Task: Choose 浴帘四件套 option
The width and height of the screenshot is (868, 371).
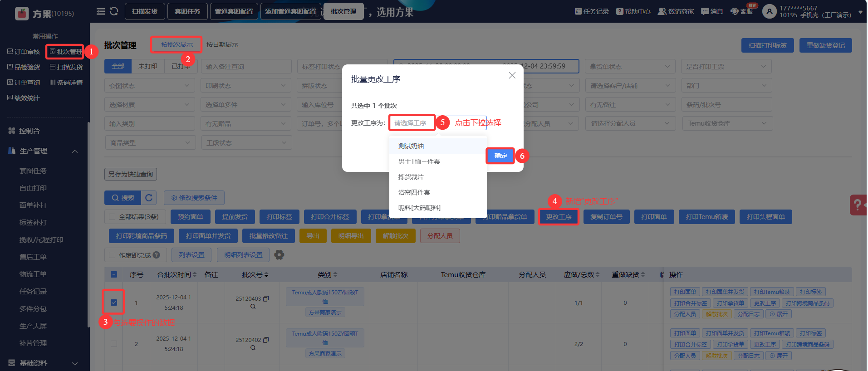Action: point(438,192)
